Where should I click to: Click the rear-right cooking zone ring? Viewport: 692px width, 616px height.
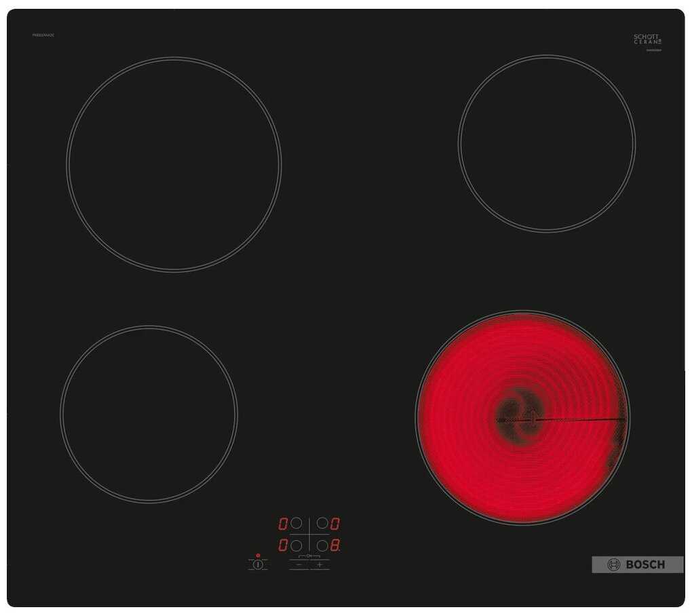[x=546, y=144]
